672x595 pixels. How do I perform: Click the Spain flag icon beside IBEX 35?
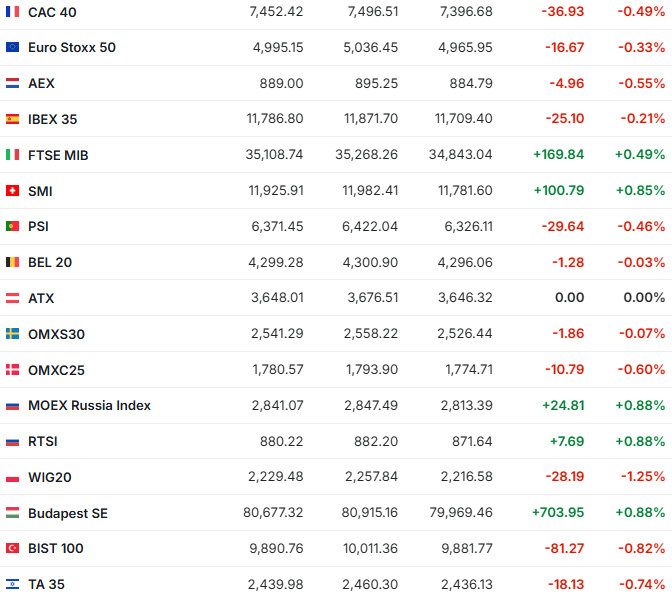(12, 119)
